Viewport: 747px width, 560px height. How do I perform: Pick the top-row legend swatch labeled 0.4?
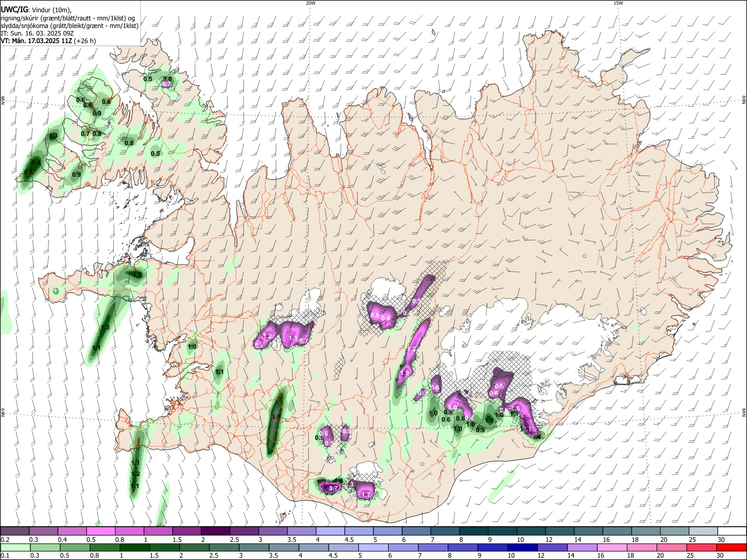click(72, 531)
